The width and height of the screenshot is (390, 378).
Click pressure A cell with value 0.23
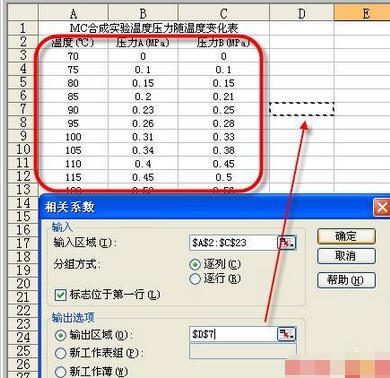pos(143,110)
